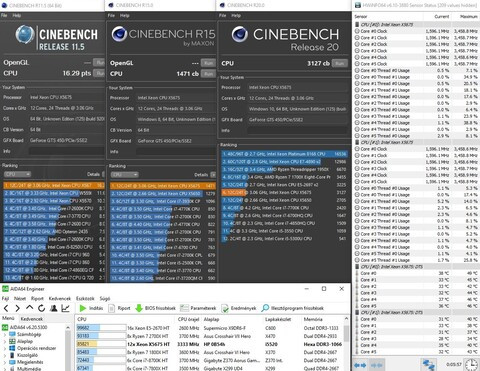The width and height of the screenshot is (480, 371).
Task: Open Help menu in Cinebench R15
Action: (125, 15)
